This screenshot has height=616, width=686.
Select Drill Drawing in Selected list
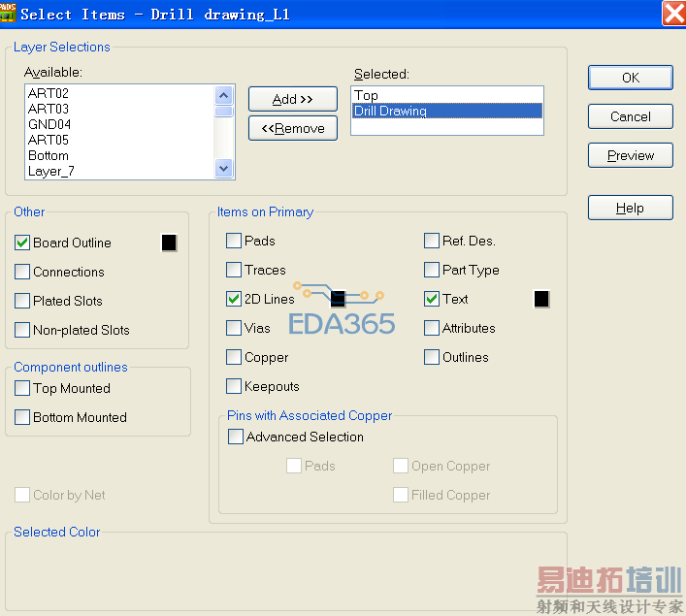pyautogui.click(x=446, y=111)
